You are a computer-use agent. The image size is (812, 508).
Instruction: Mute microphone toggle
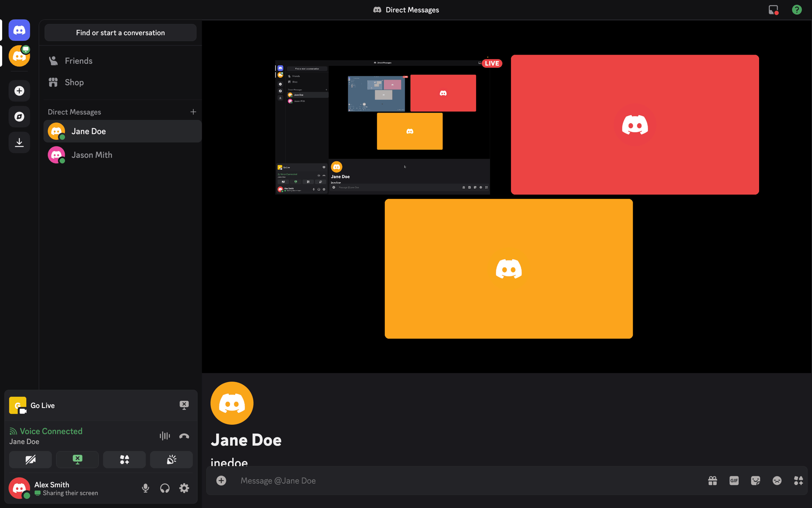145,488
